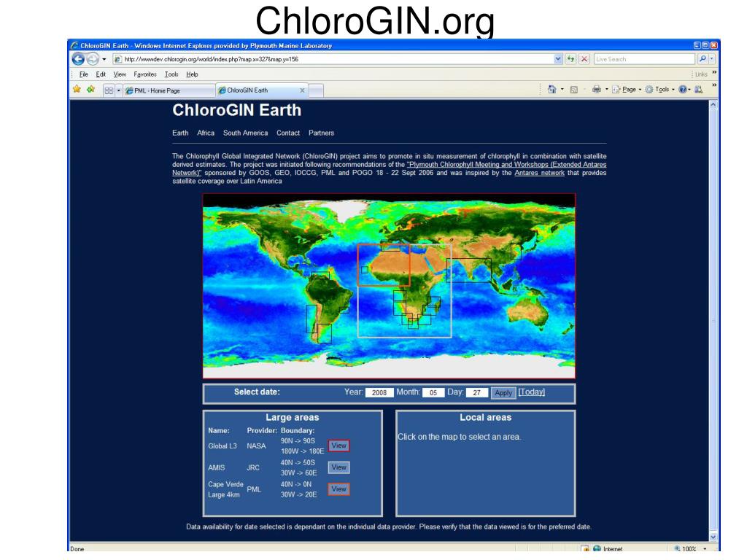Image resolution: width=747 pixels, height=560 pixels.
Task: Click the 'Click on the map to select an area.' text
Action: pos(460,437)
